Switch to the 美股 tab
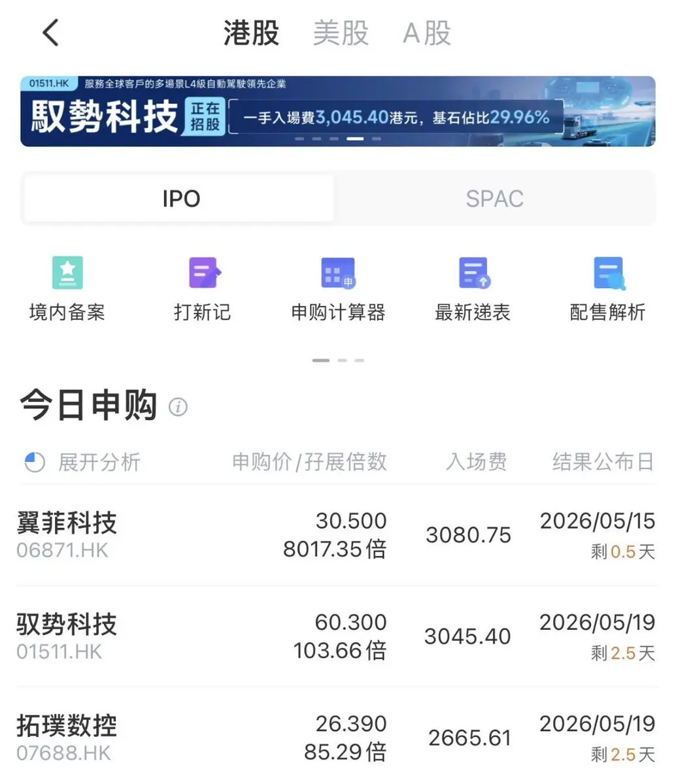This screenshot has width=676, height=784. (x=341, y=33)
